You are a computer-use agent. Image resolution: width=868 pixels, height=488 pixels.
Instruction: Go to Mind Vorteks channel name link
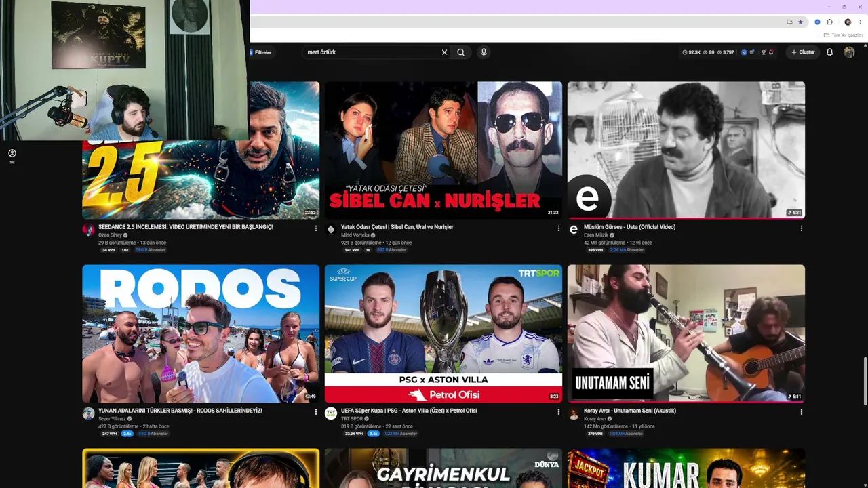355,235
